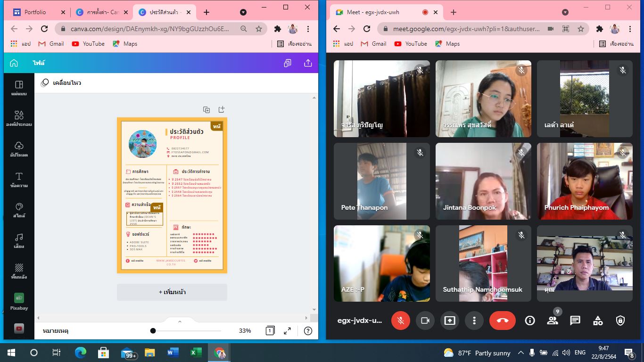Screen dimensions: 644x362
Task: Adjust the Canva zoom slider handle
Action: point(153,331)
